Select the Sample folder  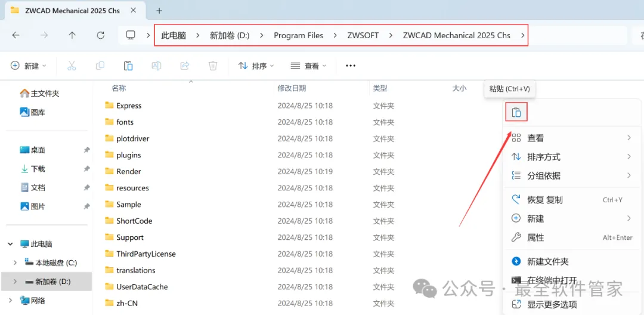point(123,204)
